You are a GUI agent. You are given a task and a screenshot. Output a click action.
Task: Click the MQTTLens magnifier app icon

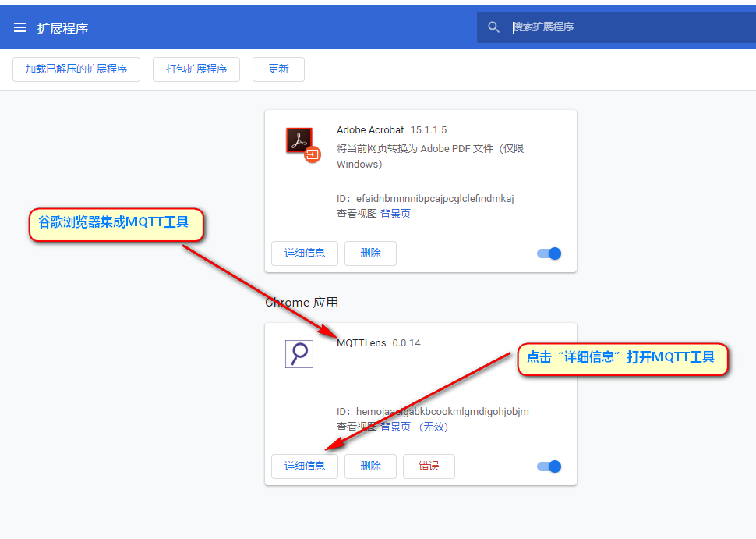[299, 354]
